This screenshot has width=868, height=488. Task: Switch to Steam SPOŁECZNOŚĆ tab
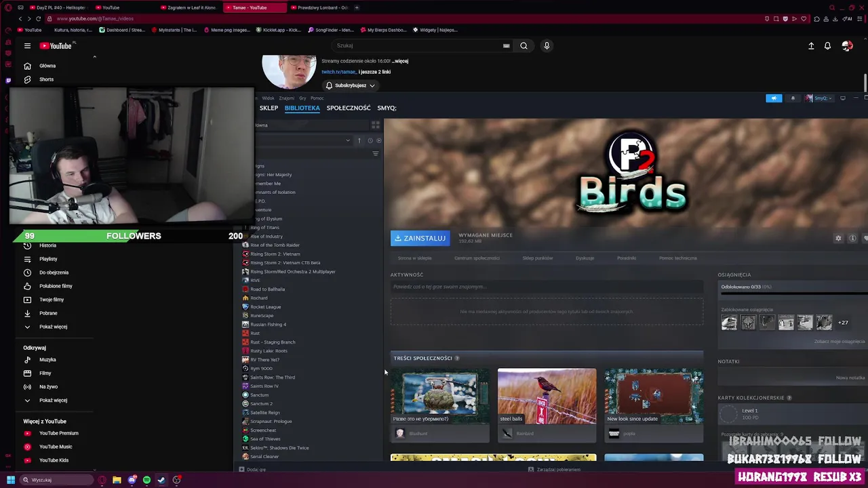point(349,108)
